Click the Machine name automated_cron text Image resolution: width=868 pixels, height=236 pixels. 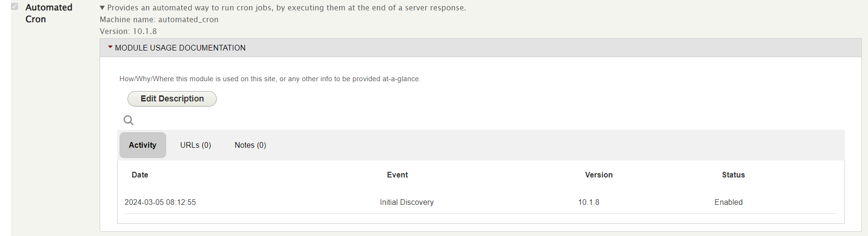(x=159, y=20)
